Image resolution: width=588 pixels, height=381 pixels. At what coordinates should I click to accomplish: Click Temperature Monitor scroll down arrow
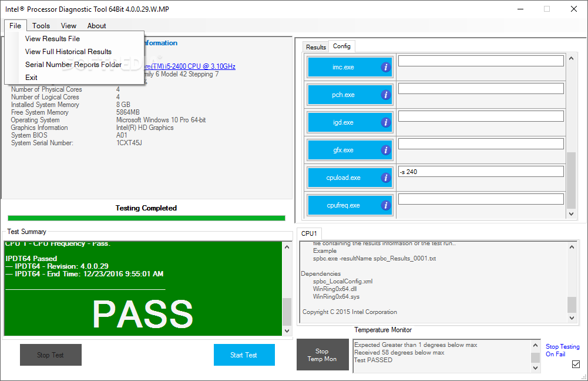pos(536,368)
